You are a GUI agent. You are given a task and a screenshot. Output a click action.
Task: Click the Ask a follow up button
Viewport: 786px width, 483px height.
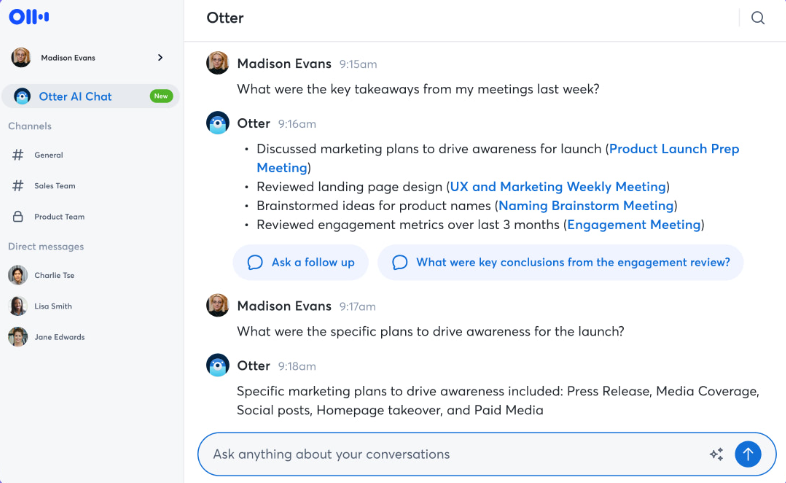301,262
